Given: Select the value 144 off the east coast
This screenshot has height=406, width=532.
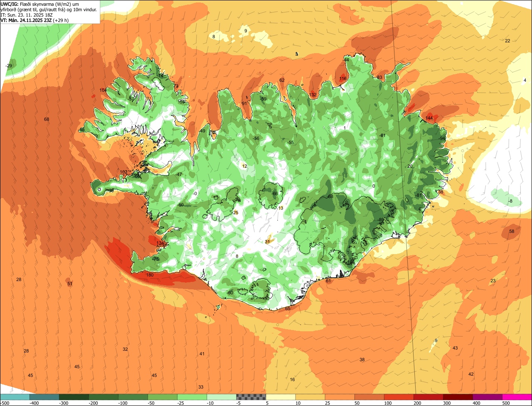Looking at the screenshot, I should (429, 118).
